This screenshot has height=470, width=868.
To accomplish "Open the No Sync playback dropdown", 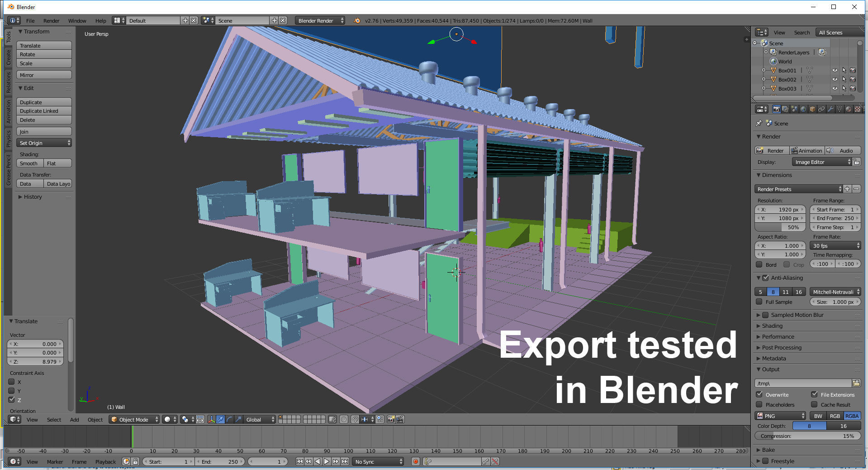I will coord(378,461).
